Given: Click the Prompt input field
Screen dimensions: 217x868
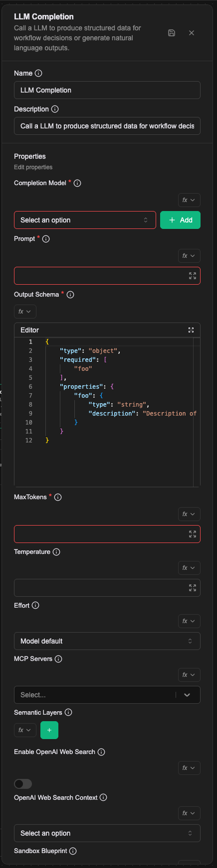Looking at the screenshot, I should [107, 276].
